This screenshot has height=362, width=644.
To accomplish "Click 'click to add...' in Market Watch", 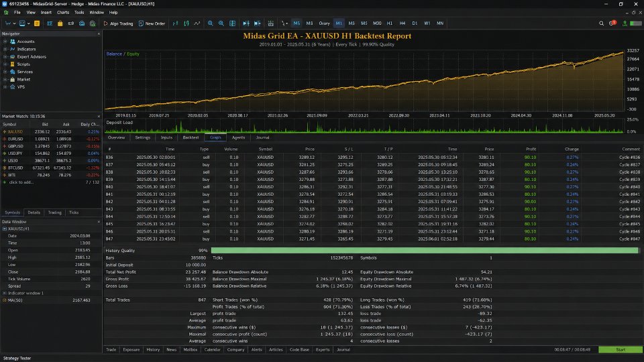I will click(x=21, y=182).
